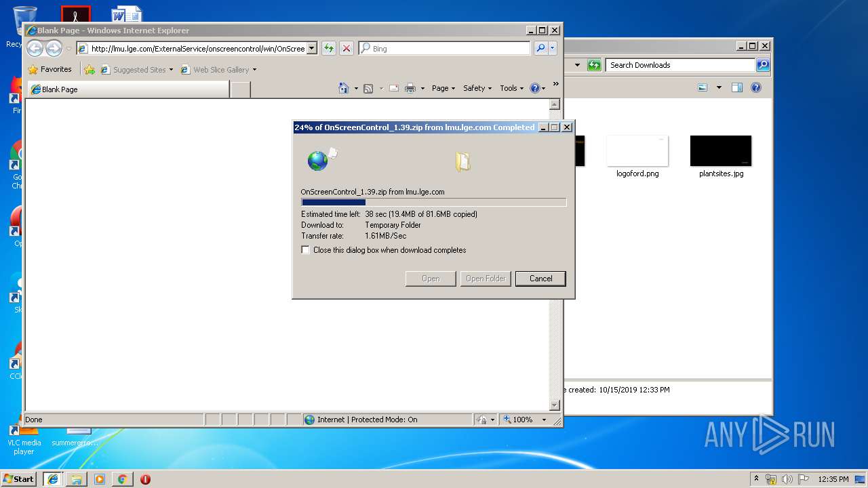Stop loading with the red X icon
This screenshot has width=868, height=488.
click(347, 49)
